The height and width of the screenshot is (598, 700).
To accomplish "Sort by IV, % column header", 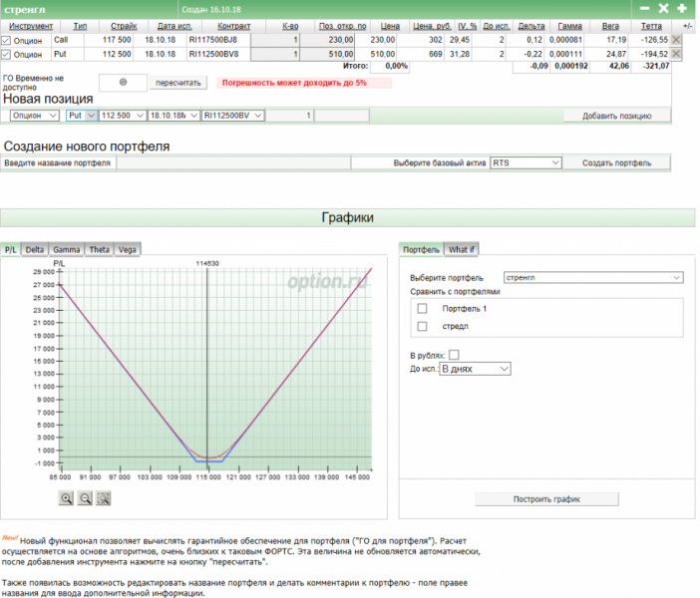I will [x=468, y=26].
